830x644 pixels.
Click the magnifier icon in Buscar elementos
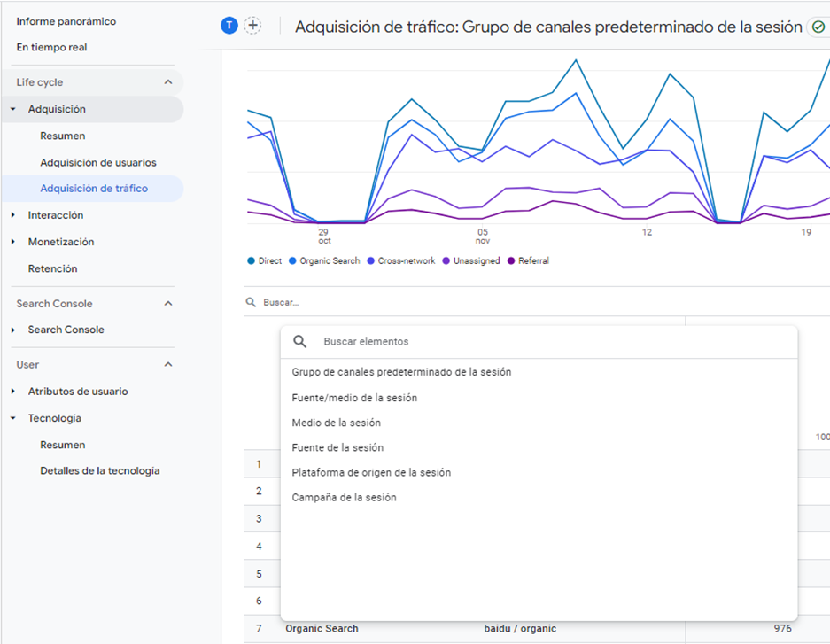pyautogui.click(x=300, y=341)
